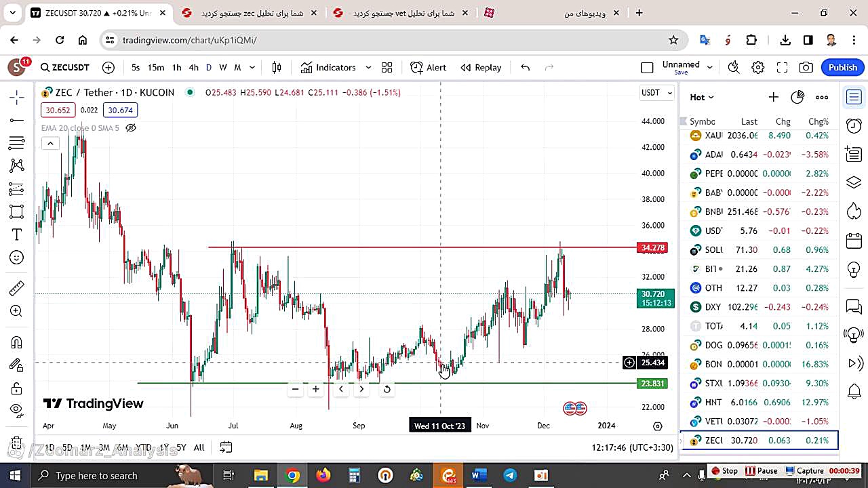Open the Notifications bell panel
Screen dimensions: 868x488
point(854,392)
